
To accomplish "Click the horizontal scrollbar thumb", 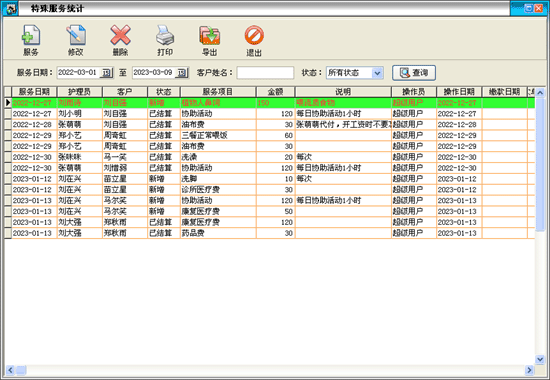I will (21, 370).
